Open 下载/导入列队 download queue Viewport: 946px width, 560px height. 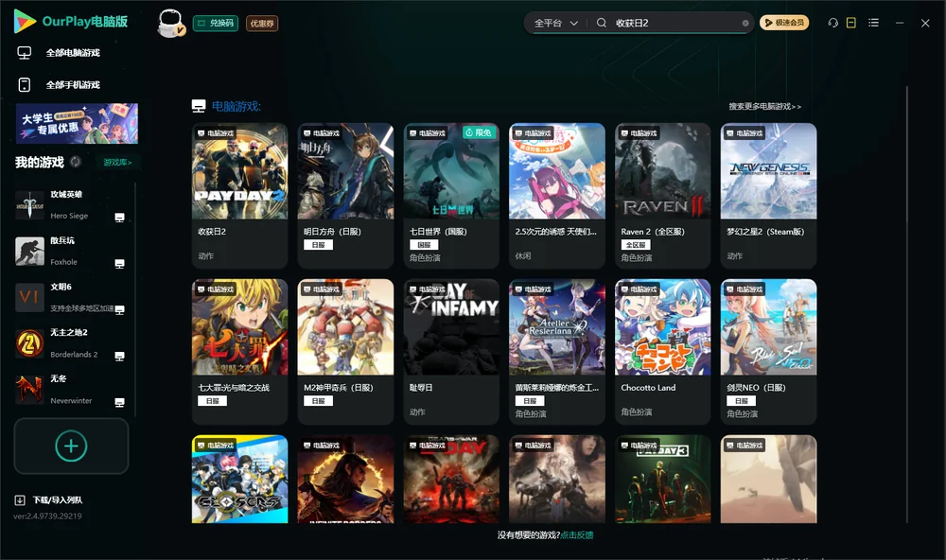pyautogui.click(x=49, y=499)
